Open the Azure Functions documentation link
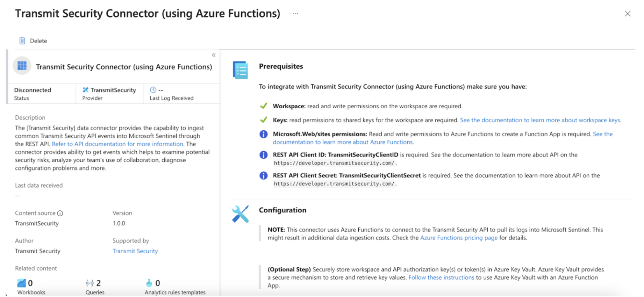Viewport: 644px width, 297px height. 343,142
